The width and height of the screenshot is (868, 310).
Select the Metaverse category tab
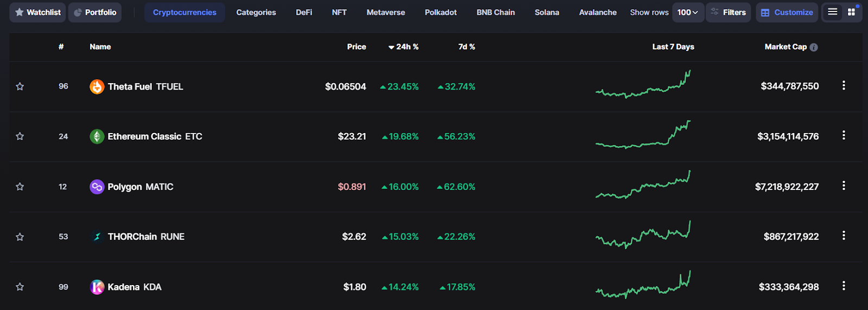[386, 12]
